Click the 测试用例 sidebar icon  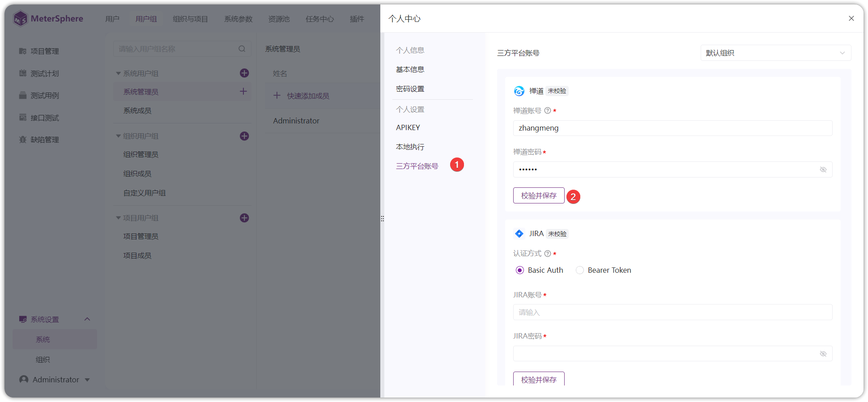pos(23,95)
